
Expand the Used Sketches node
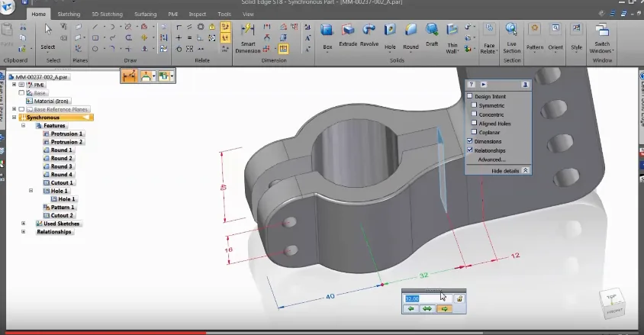23,224
